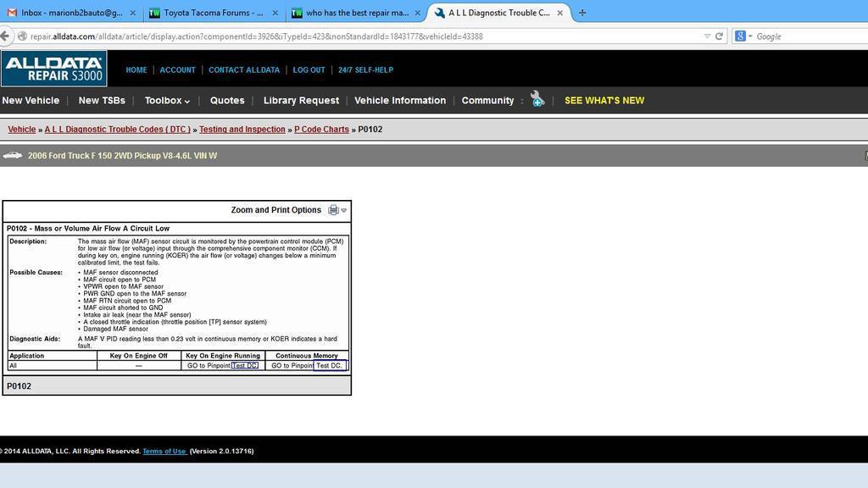Click the browser back arrow button

tap(5, 36)
